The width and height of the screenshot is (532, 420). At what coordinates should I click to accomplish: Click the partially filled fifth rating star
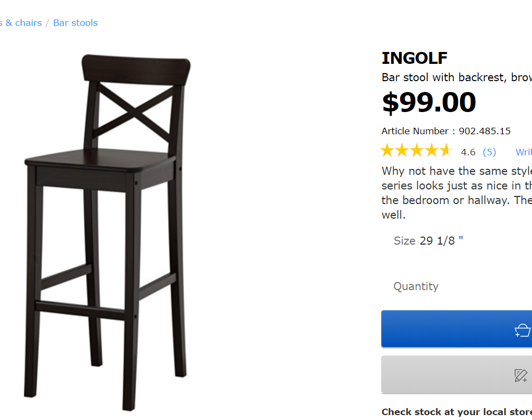pos(445,151)
